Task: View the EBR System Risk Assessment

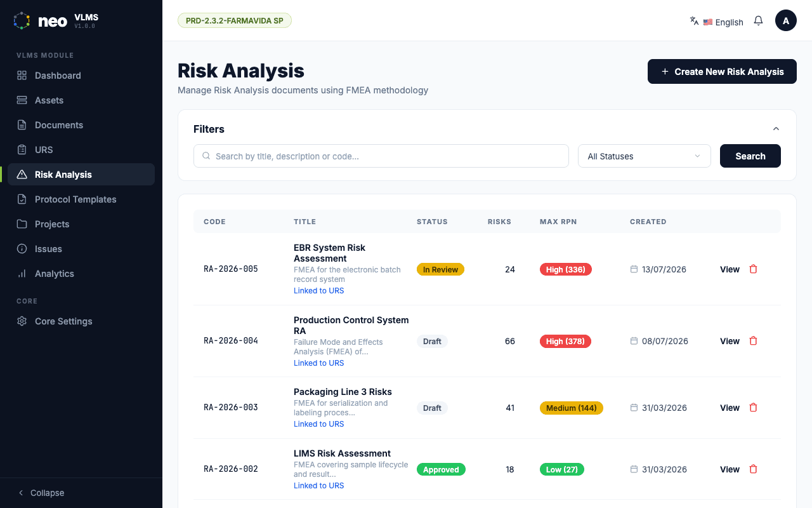Action: pos(730,269)
